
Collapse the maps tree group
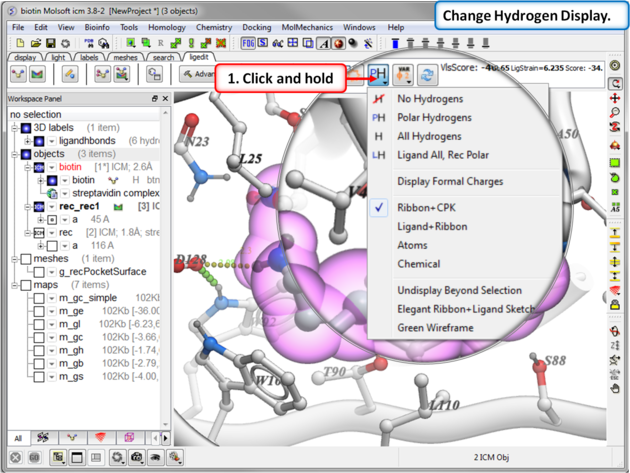pyautogui.click(x=14, y=285)
